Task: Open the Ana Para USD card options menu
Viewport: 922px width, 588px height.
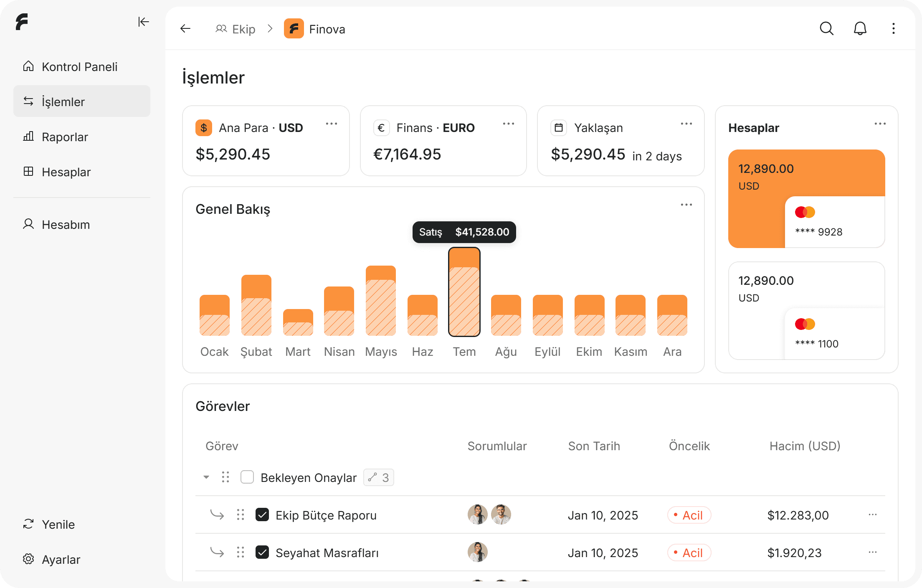Action: pos(331,124)
